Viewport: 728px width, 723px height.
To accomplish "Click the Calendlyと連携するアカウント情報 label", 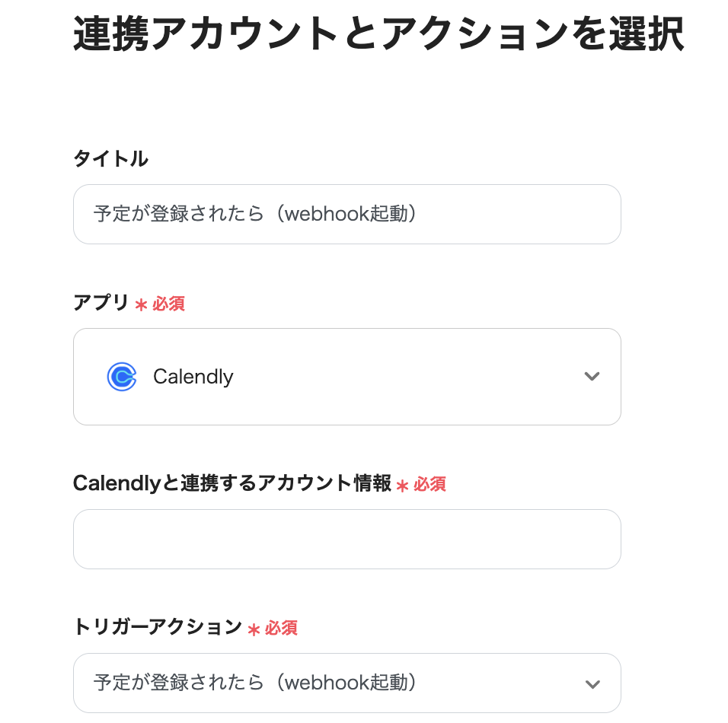I will pos(231,483).
